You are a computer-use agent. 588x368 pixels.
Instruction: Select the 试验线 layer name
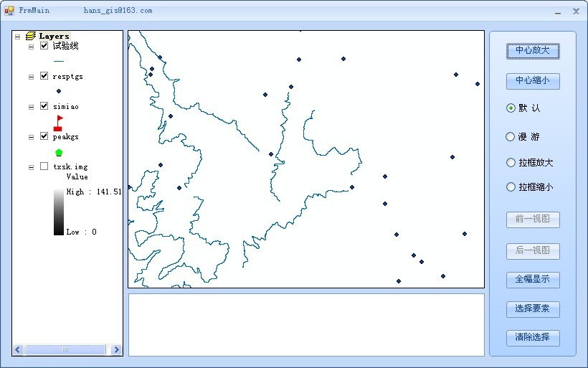point(65,46)
